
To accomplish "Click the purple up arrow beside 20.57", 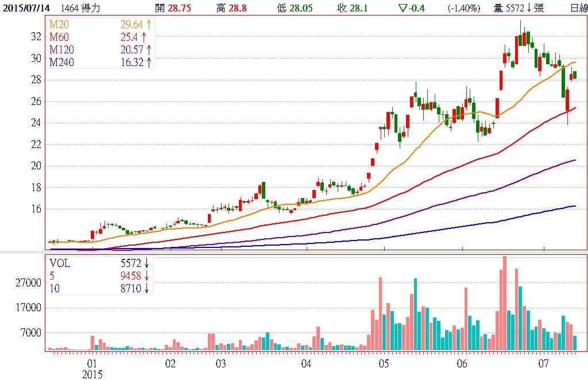I will 149,50.
